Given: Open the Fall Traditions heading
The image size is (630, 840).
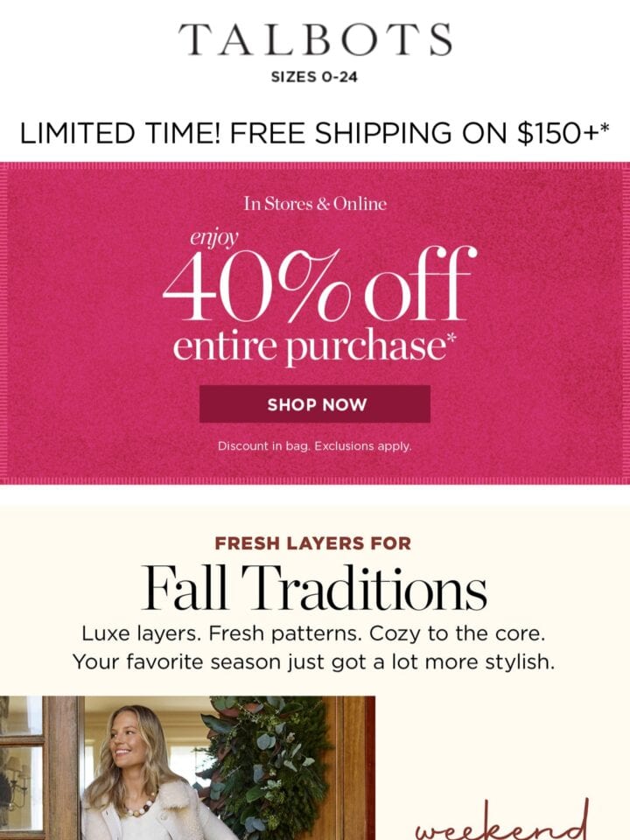Looking at the screenshot, I should pyautogui.click(x=315, y=588).
